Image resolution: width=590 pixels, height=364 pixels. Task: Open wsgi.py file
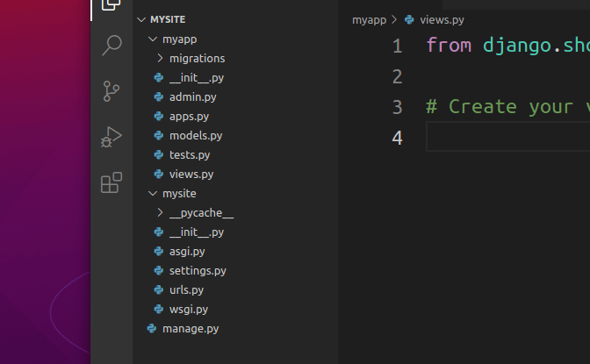click(189, 309)
